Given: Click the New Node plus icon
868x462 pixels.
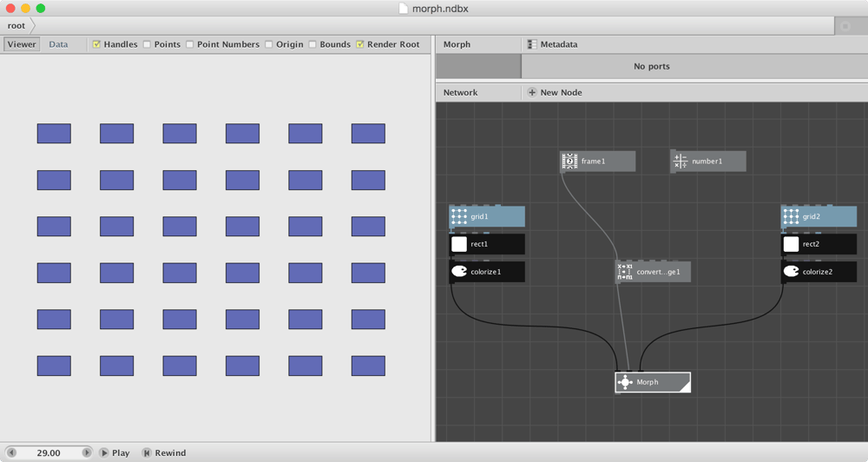Looking at the screenshot, I should tap(532, 93).
